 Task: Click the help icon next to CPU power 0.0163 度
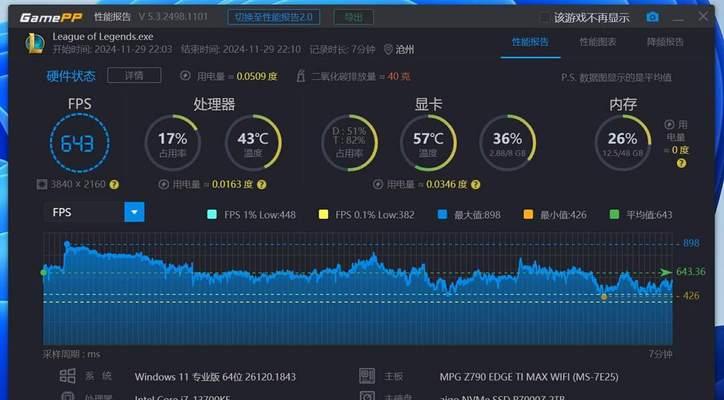[261, 185]
